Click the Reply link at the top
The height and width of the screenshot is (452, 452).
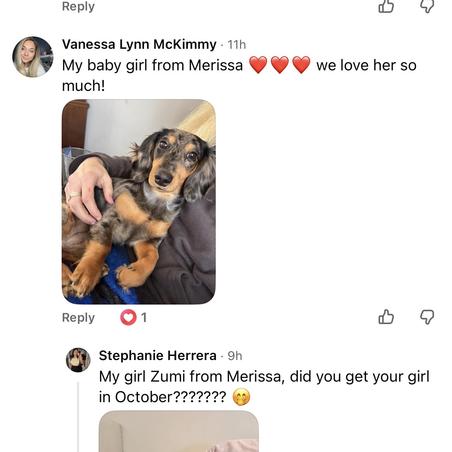[78, 7]
